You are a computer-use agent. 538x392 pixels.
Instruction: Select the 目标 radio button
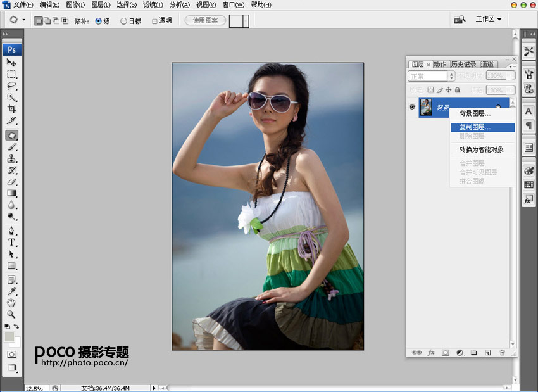point(123,20)
